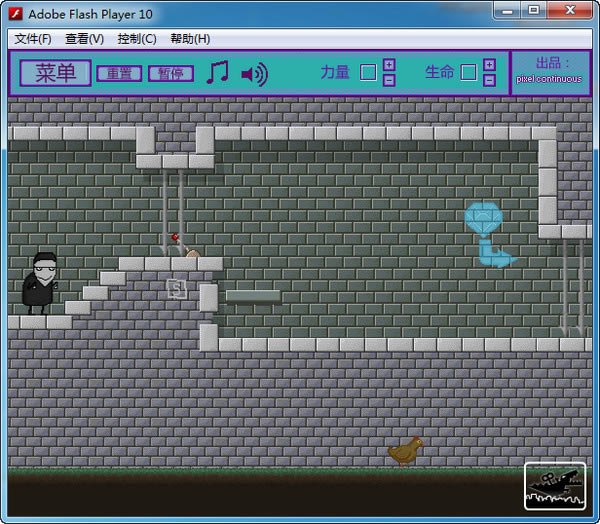Image resolution: width=600 pixels, height=524 pixels.
Task: Open the 文件(F) menu
Action: (x=32, y=39)
